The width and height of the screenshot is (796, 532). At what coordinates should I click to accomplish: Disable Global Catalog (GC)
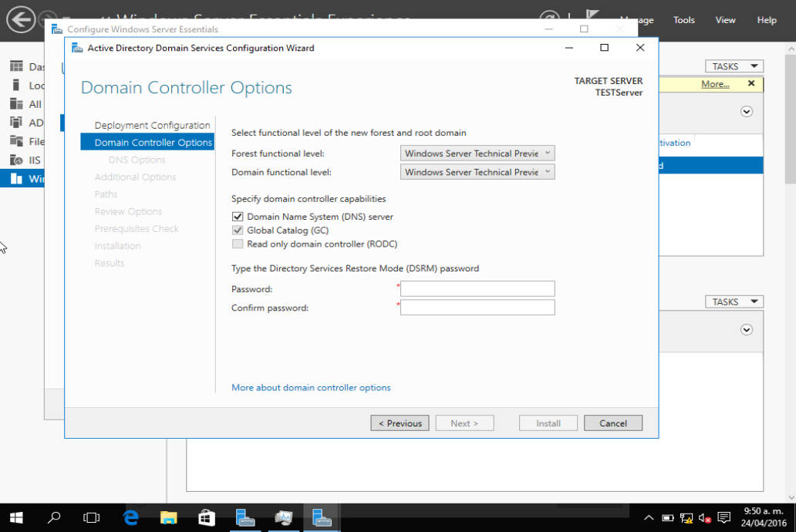click(238, 230)
